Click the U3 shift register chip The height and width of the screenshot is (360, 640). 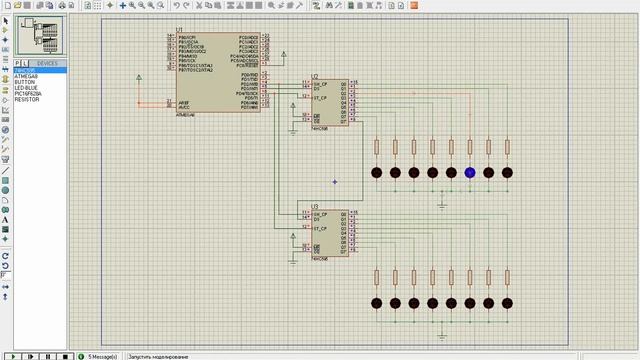[x=330, y=233]
